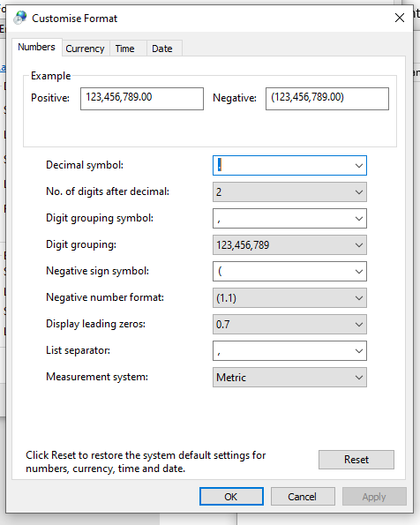
Task: Open the Currency tab
Action: click(x=85, y=49)
